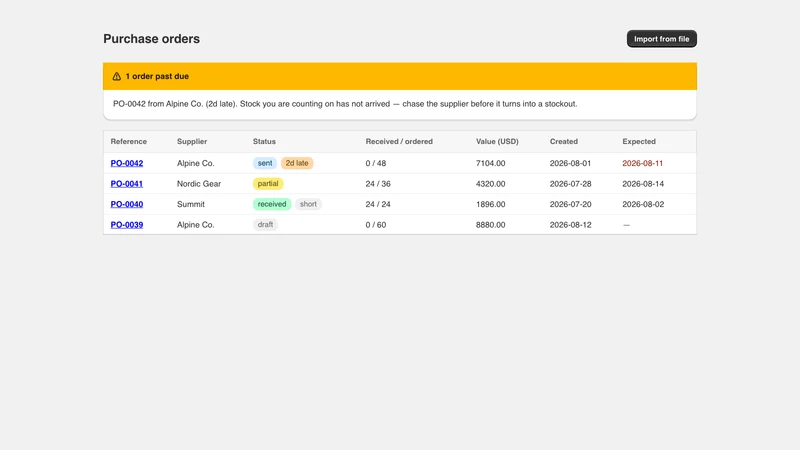Click the past-due message about PO-0042
The image size is (800, 450).
click(x=345, y=104)
